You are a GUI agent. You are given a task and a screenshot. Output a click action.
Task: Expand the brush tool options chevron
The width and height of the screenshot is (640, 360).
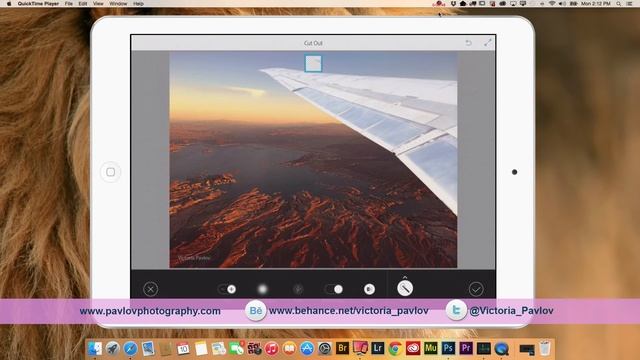click(x=405, y=277)
